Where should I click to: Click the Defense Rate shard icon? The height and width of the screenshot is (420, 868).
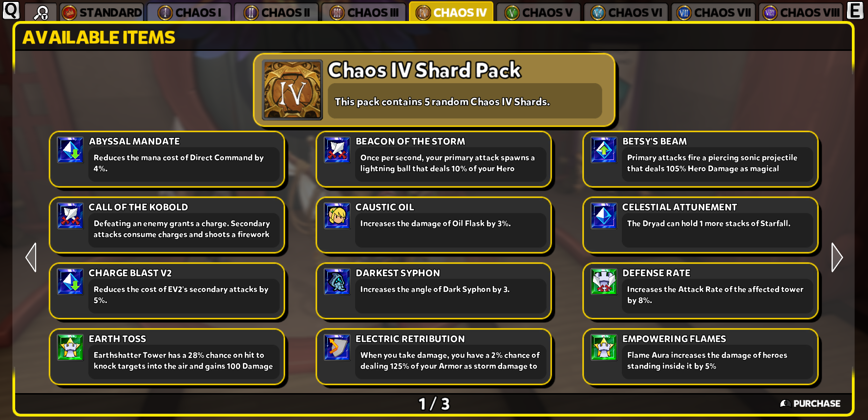604,282
